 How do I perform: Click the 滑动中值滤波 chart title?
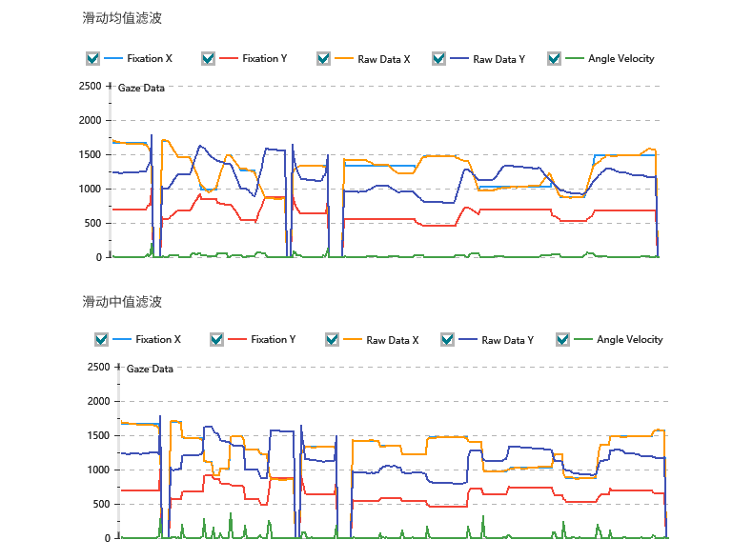coord(122,302)
